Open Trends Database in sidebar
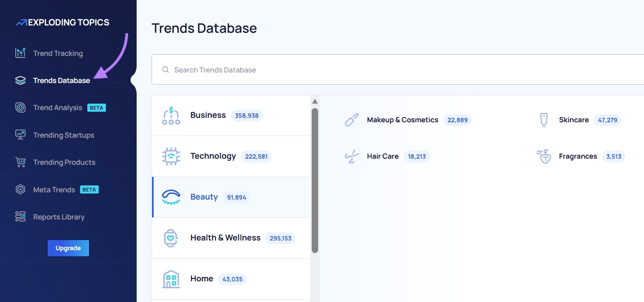The image size is (644, 302). 61,81
